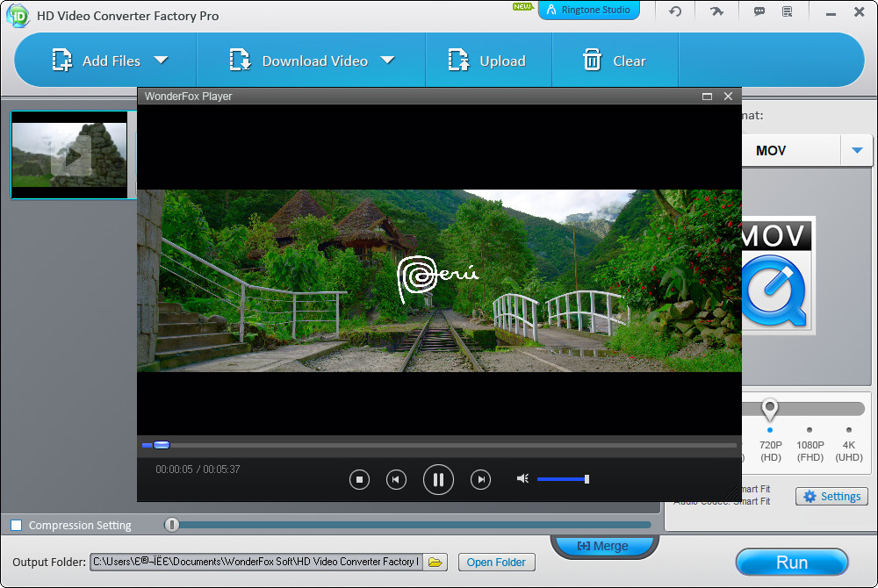Click the resolution slider pin handle
Screen dimensions: 878x588
point(770,409)
